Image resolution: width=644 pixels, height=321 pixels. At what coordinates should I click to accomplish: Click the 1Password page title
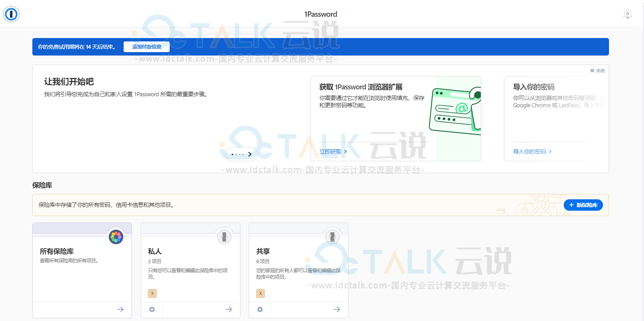(321, 14)
